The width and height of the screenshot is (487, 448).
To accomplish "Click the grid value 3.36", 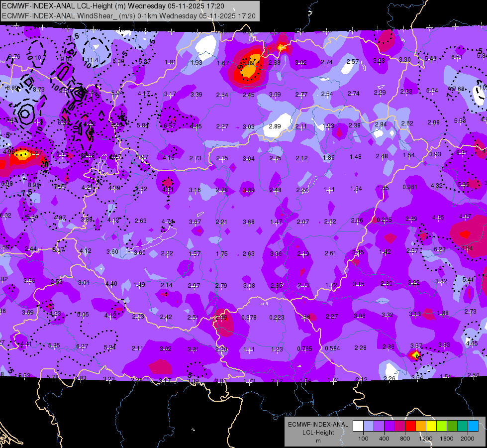I will (x=276, y=254).
